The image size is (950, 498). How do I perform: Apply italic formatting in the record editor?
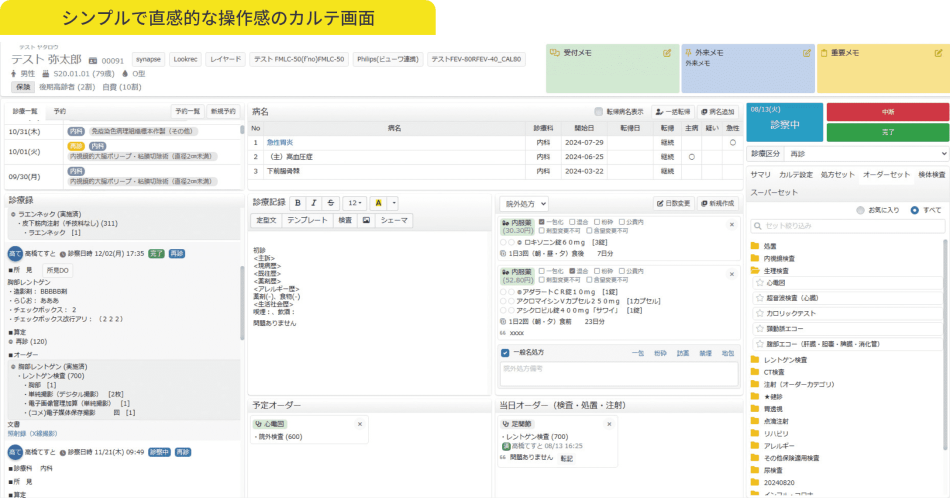pos(315,203)
